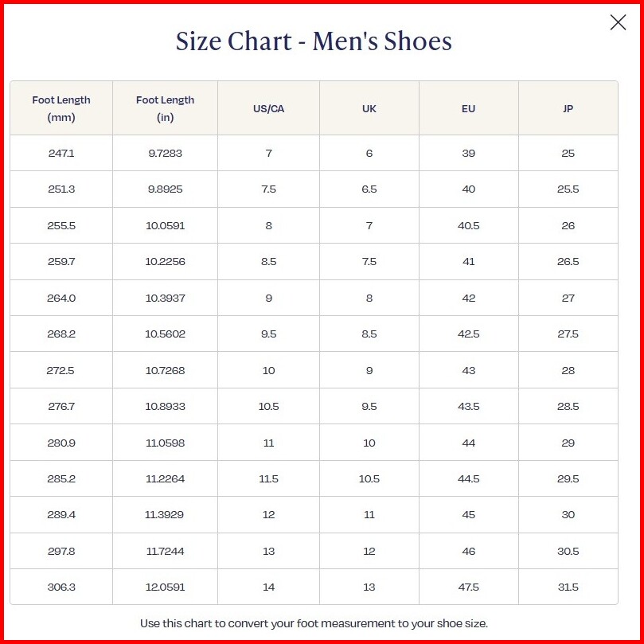This screenshot has height=644, width=644.
Task: Click the 306.3 mm foot length cell
Action: (61, 587)
